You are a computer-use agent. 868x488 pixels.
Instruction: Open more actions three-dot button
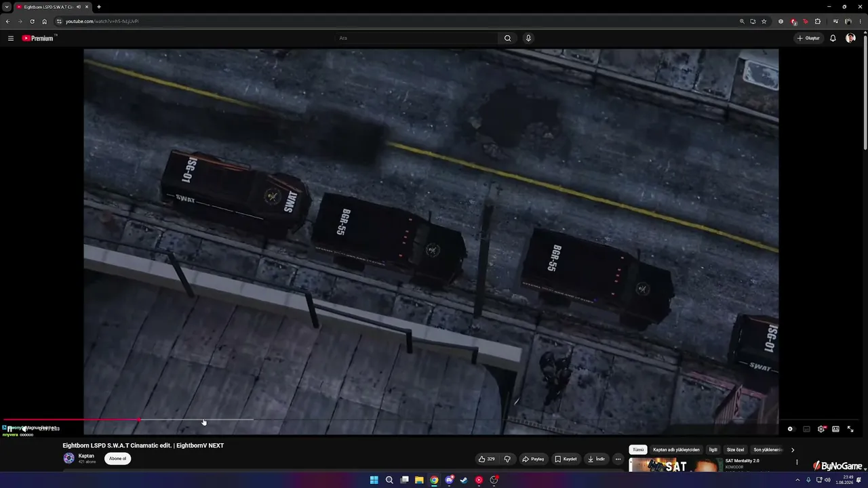[618, 459]
